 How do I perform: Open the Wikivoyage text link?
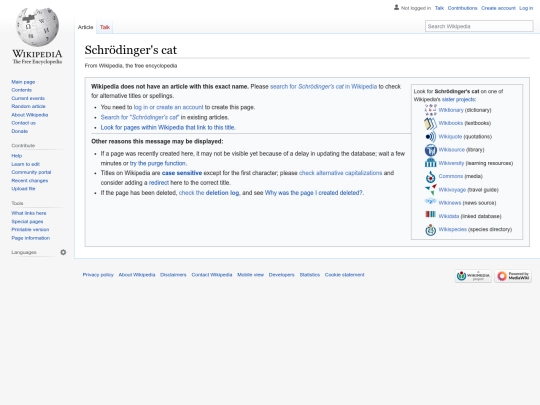(x=452, y=190)
